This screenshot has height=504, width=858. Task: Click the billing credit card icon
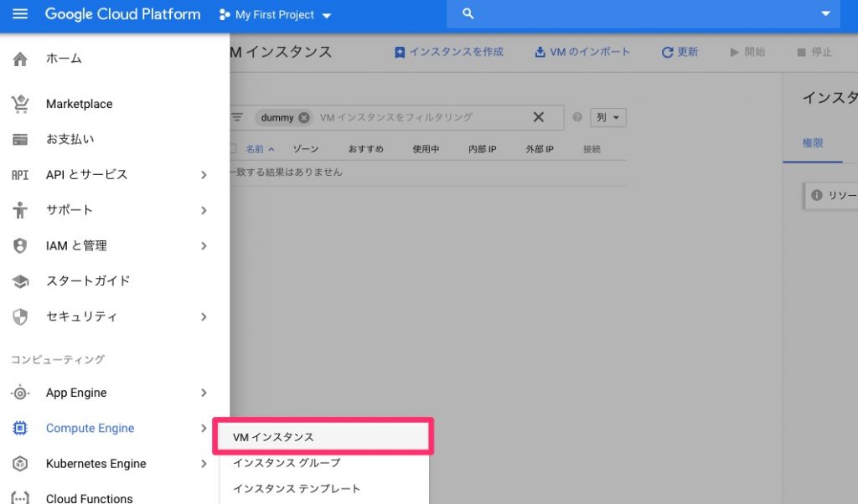(x=20, y=139)
